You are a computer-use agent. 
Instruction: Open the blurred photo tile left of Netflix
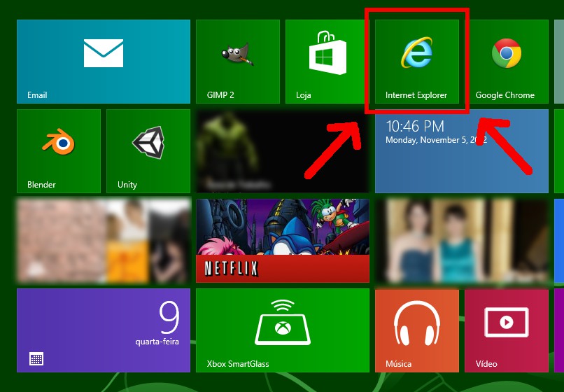pos(104,241)
